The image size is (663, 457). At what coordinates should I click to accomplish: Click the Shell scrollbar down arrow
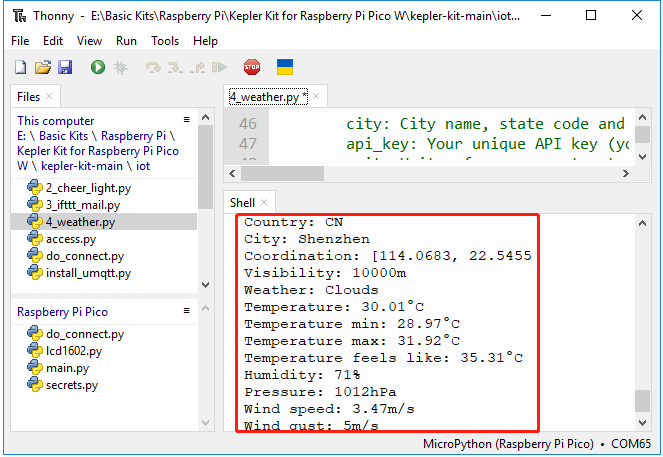642,423
